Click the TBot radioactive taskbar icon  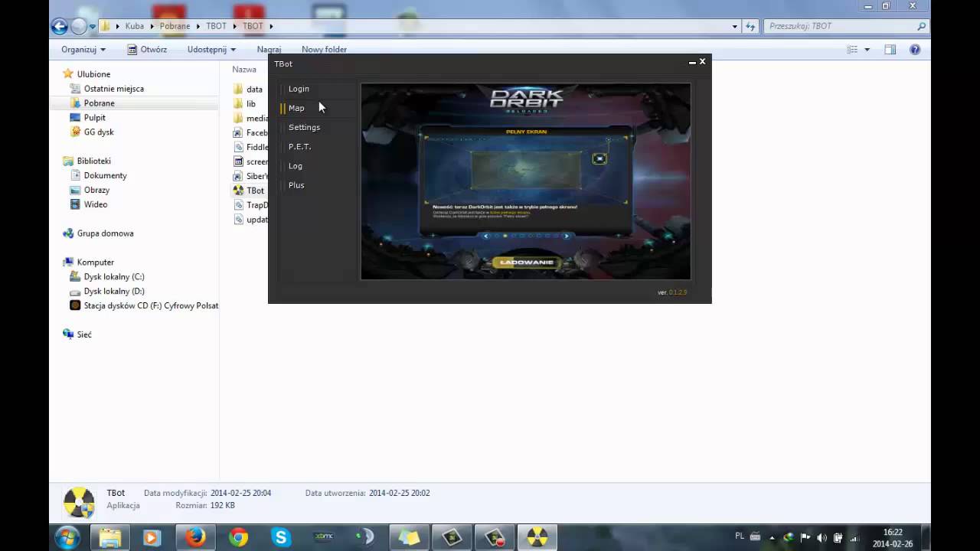[537, 538]
